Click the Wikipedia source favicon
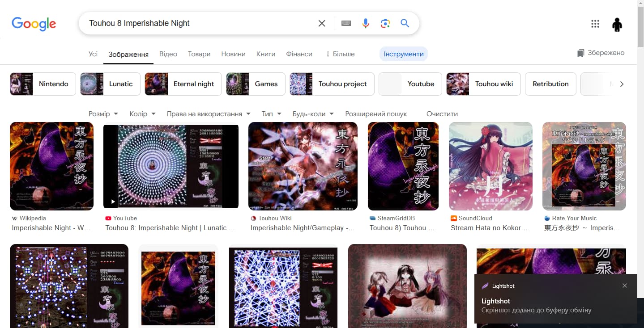Image resolution: width=644 pixels, height=328 pixels. [x=15, y=218]
